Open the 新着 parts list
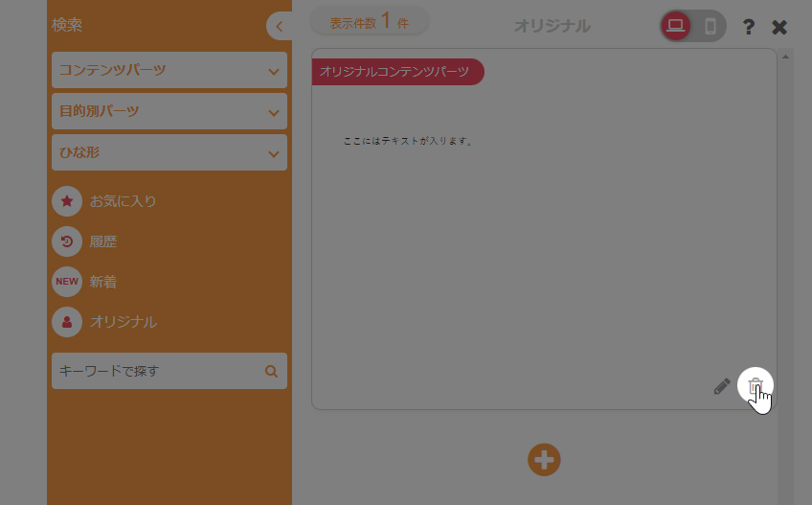This screenshot has height=505, width=812. [103, 282]
